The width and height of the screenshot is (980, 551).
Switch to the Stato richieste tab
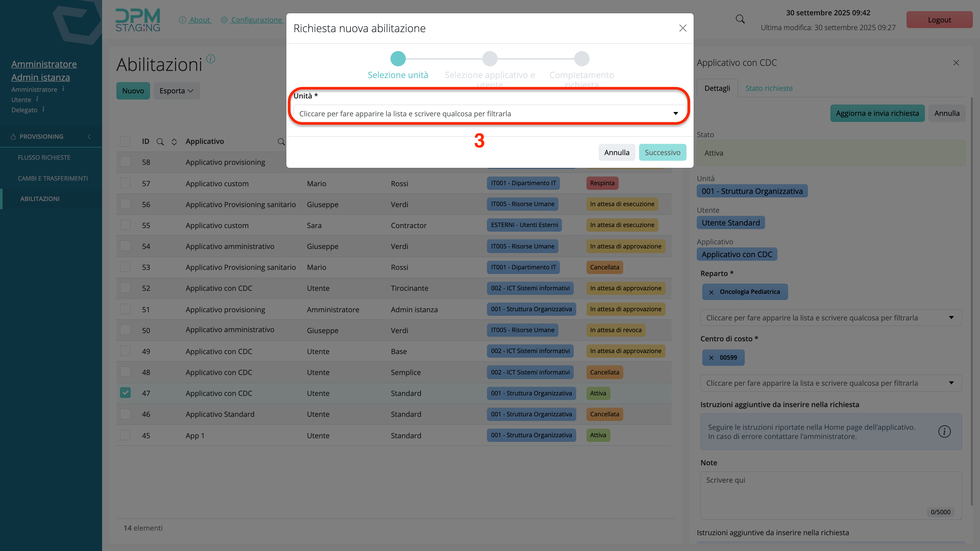pos(769,88)
